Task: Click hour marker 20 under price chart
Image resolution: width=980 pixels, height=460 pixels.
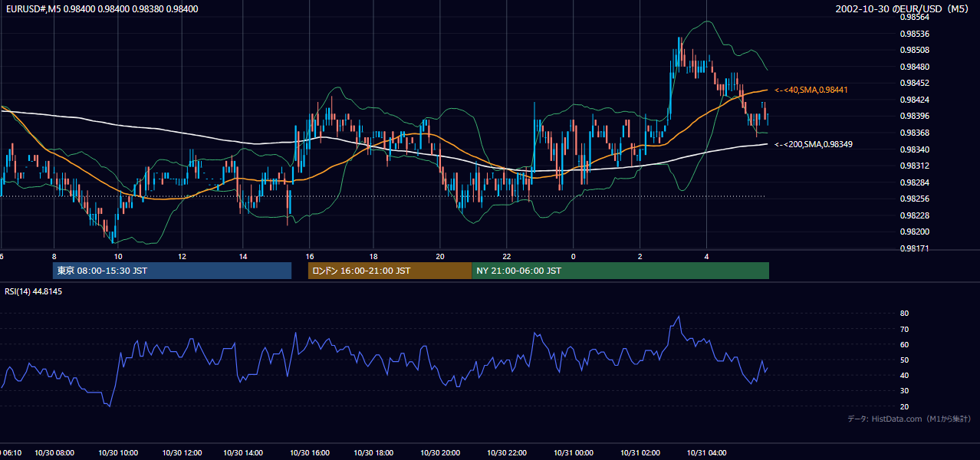Action: point(439,256)
